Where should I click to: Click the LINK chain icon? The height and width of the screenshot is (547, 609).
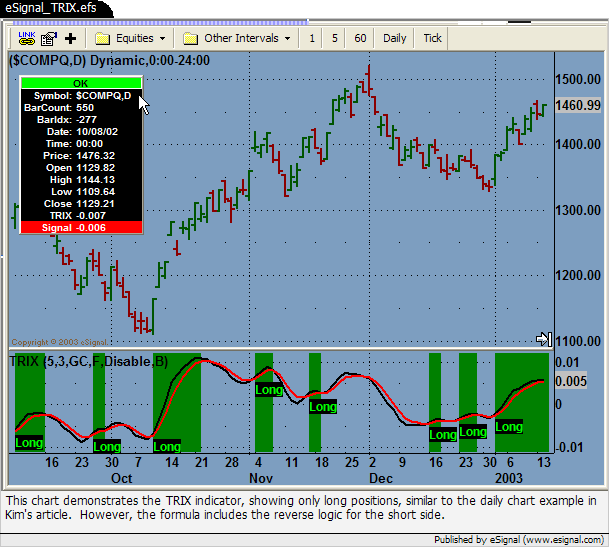[27, 38]
